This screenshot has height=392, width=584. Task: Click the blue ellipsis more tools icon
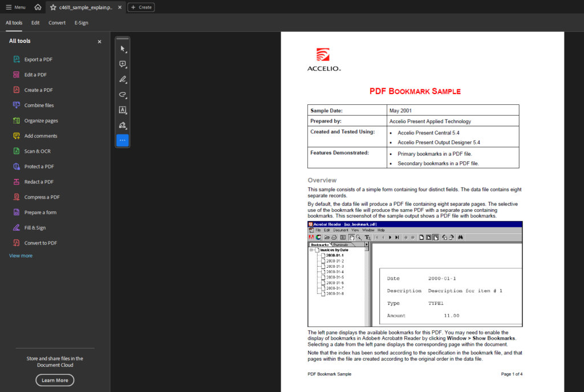click(x=123, y=140)
